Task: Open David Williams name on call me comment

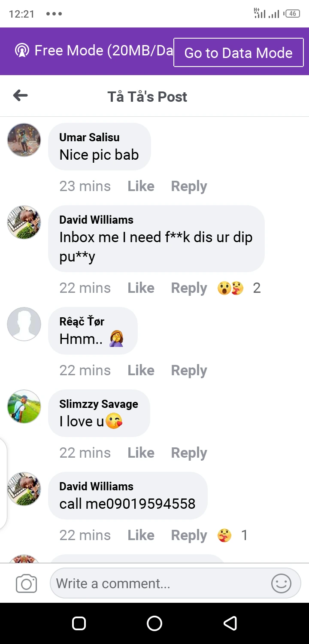Action: point(96,486)
